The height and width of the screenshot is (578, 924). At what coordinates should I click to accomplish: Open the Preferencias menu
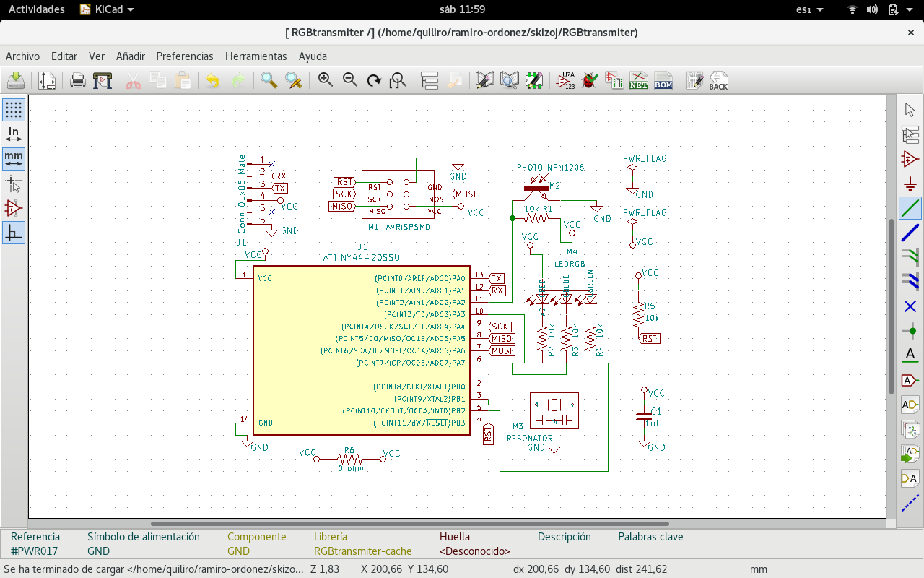point(185,56)
